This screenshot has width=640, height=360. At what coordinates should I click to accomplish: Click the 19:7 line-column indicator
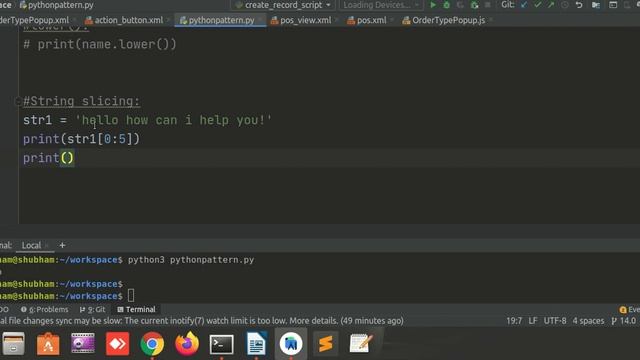pyautogui.click(x=514, y=321)
